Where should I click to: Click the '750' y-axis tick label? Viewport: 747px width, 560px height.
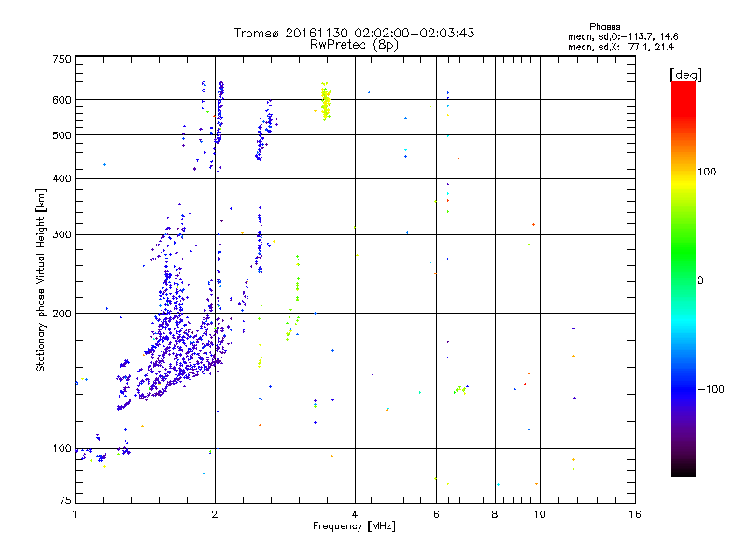(62, 59)
